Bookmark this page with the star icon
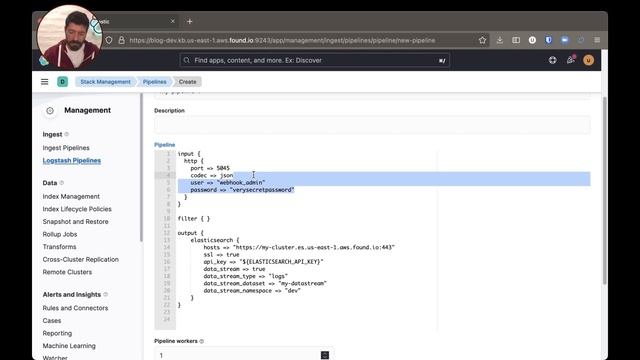Viewport: 640px width, 360px height. pyautogui.click(x=482, y=40)
